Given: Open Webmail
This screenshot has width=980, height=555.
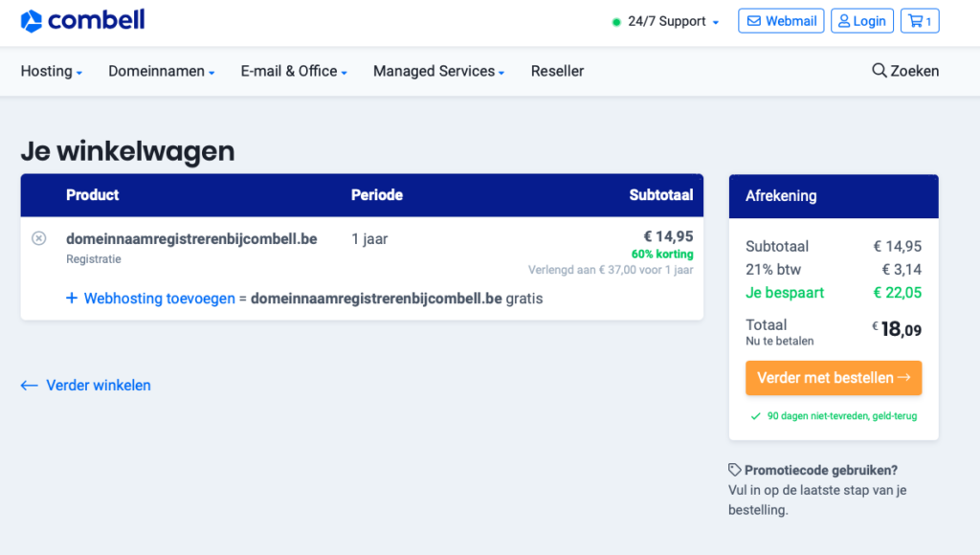Looking at the screenshot, I should point(781,21).
